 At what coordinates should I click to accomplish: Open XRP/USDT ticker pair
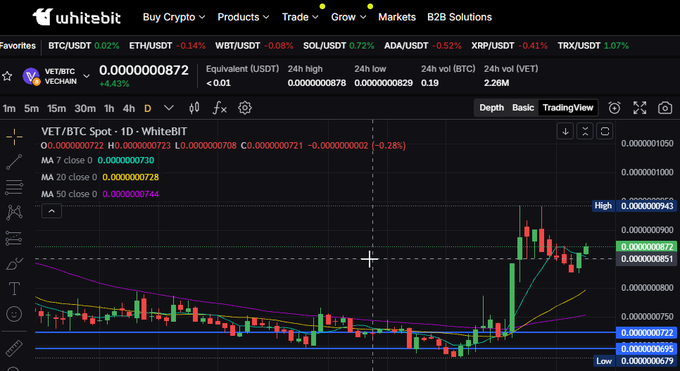tap(510, 46)
